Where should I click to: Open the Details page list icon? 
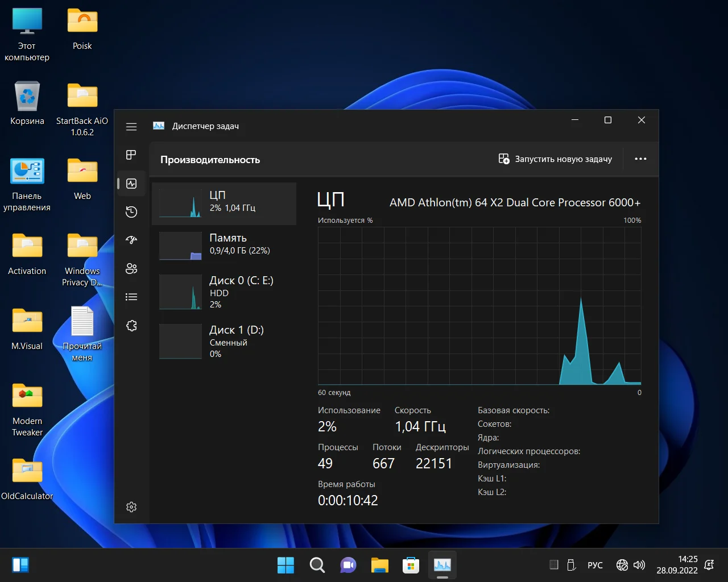[131, 297]
